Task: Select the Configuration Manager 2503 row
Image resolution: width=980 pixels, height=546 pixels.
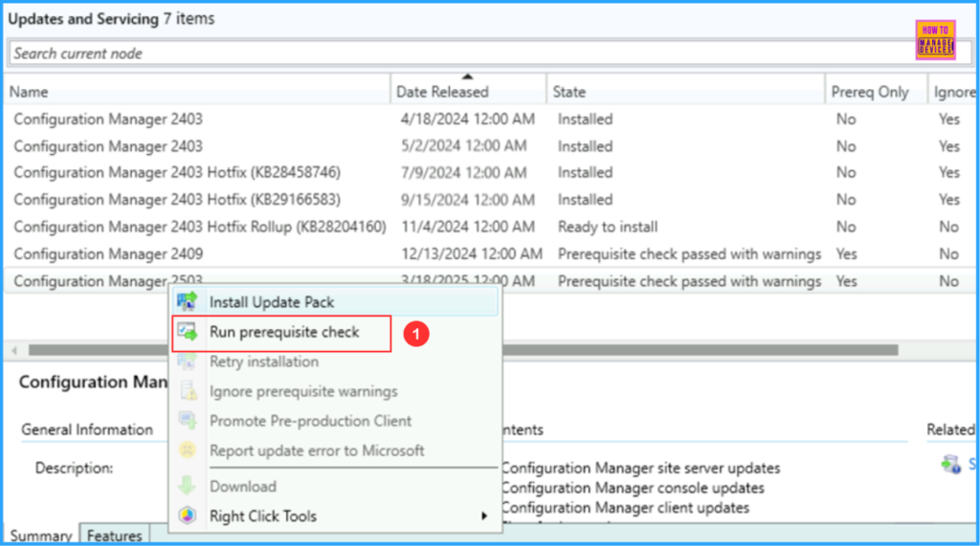Action: 489,280
